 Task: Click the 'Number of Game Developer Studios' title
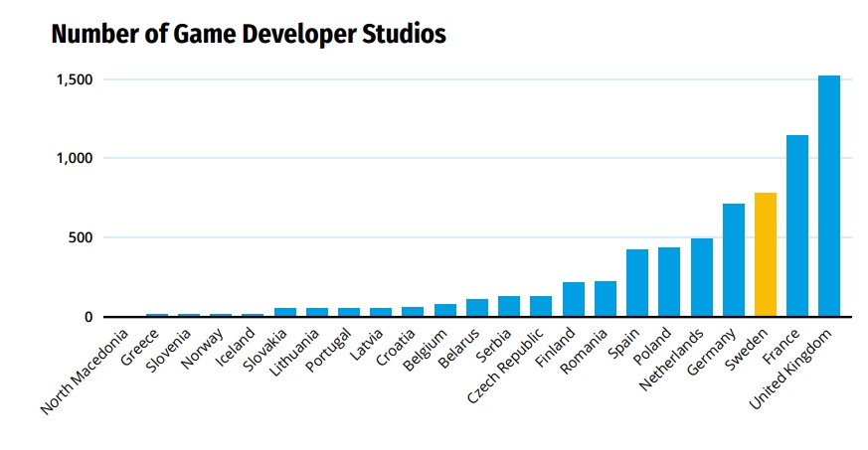249,34
